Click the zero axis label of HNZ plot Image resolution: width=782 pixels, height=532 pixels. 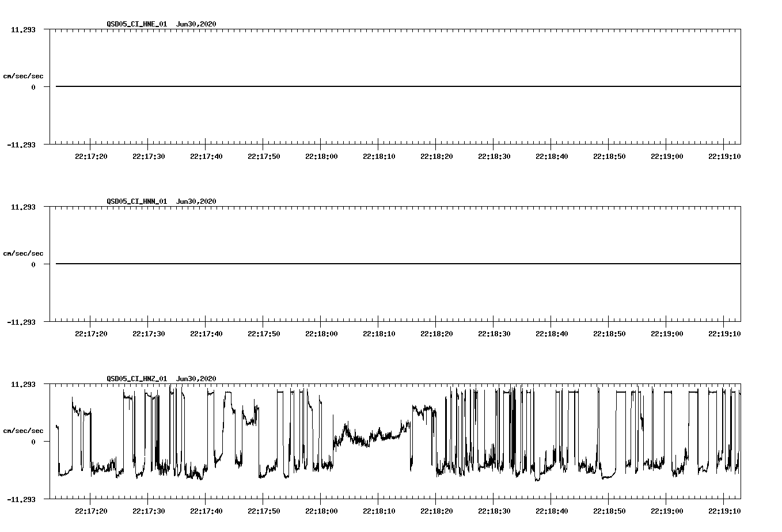click(33, 442)
